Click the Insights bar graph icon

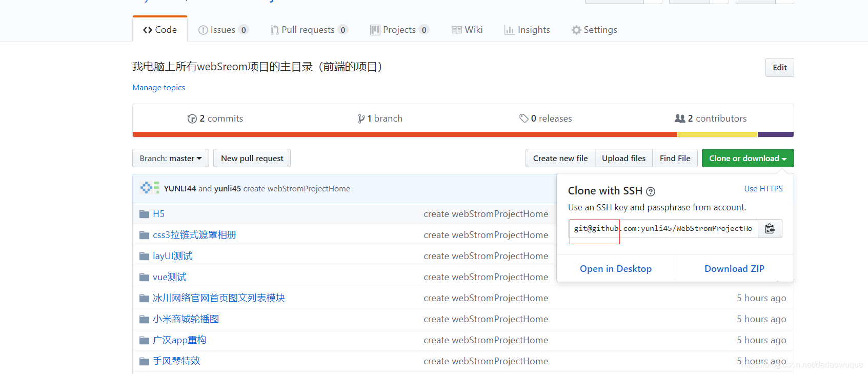(x=509, y=30)
